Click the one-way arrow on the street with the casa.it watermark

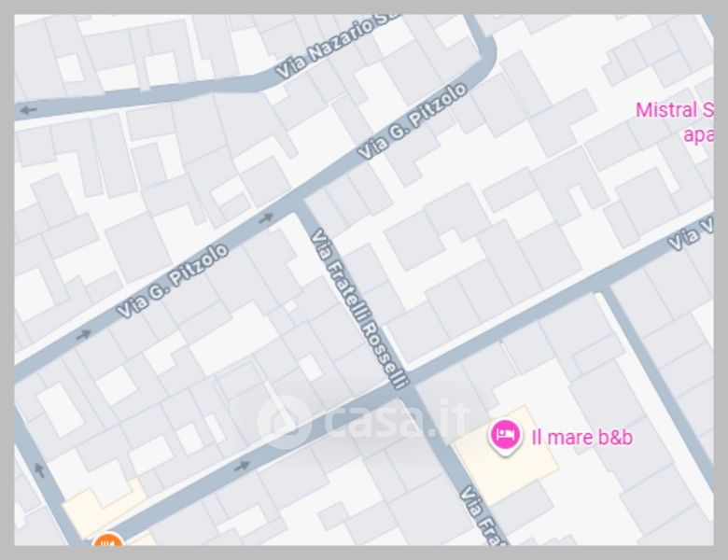(242, 466)
